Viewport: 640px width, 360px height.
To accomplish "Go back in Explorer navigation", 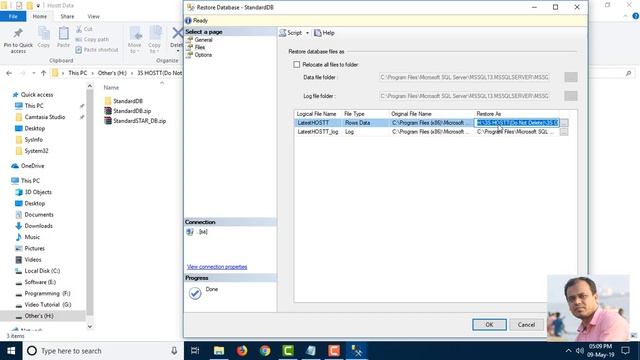I will pos(9,73).
